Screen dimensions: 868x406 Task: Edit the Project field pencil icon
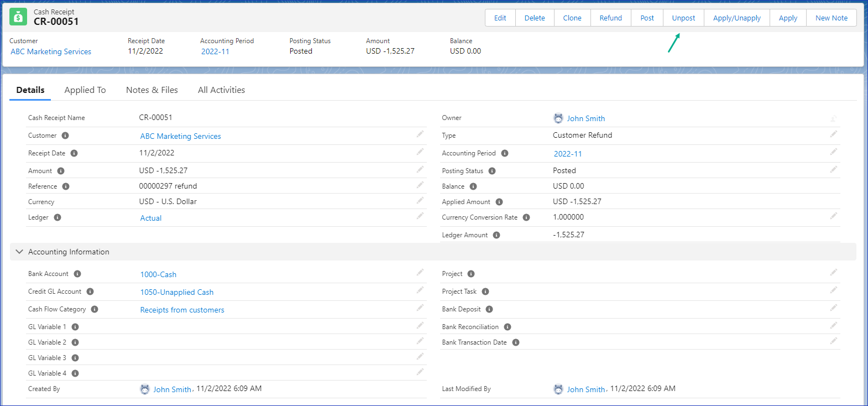pos(834,272)
